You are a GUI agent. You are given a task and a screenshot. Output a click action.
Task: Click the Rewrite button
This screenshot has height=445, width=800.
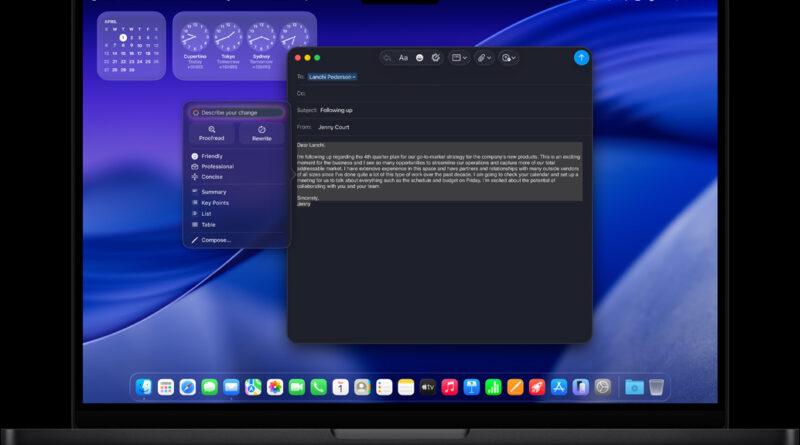click(261, 133)
